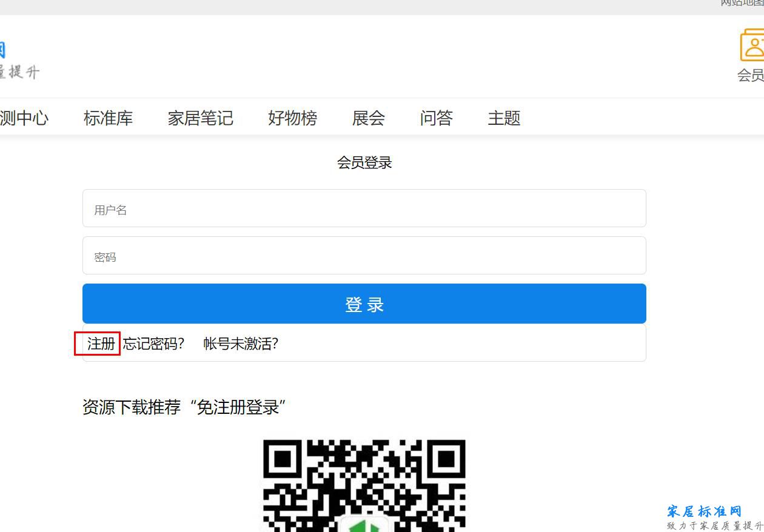Click the 帐号未激活? link
The image size is (764, 532).
(x=241, y=344)
